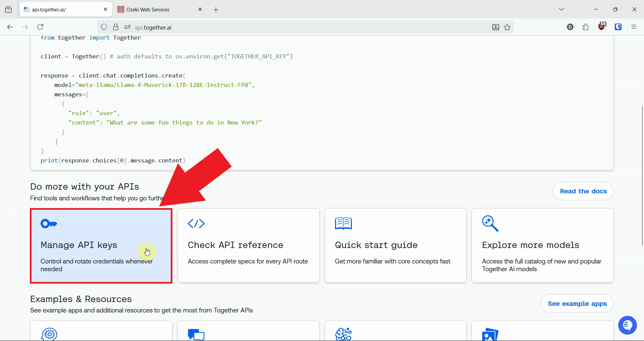Click the See example apps button
The image size is (644, 341).
click(577, 303)
